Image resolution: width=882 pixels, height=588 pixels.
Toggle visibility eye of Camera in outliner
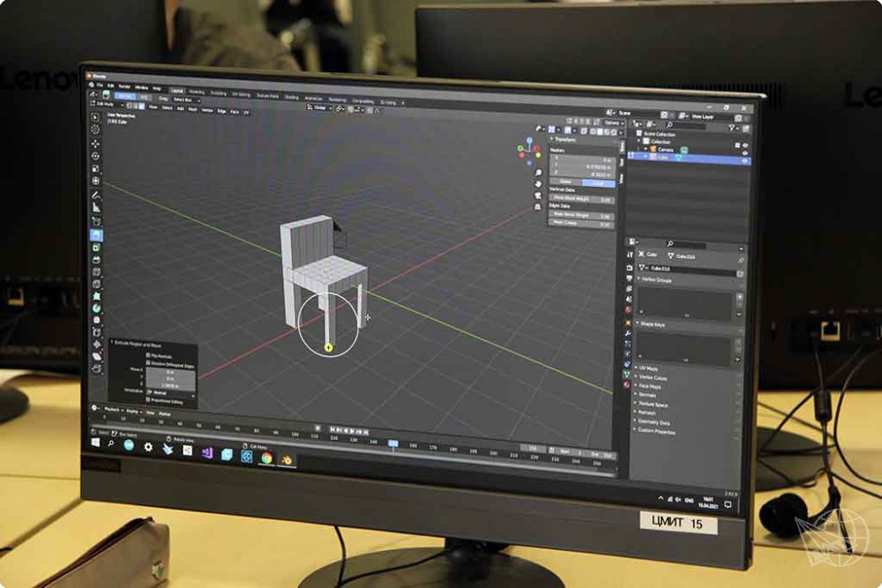744,153
